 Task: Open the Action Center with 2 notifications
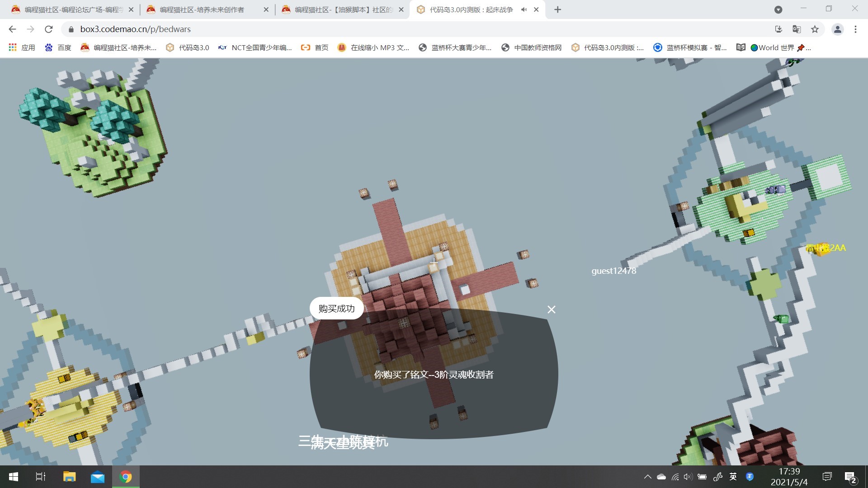(x=850, y=477)
